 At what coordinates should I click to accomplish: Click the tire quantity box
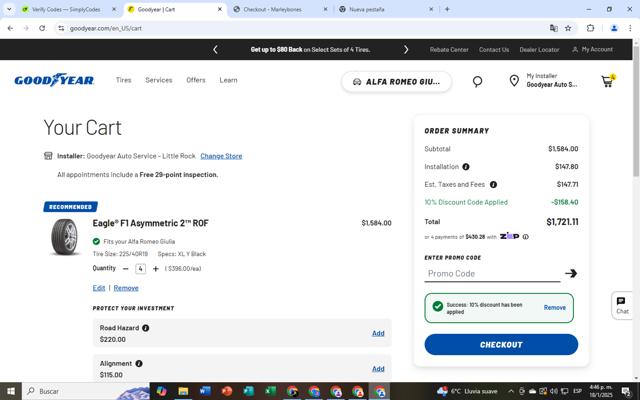[140, 269]
